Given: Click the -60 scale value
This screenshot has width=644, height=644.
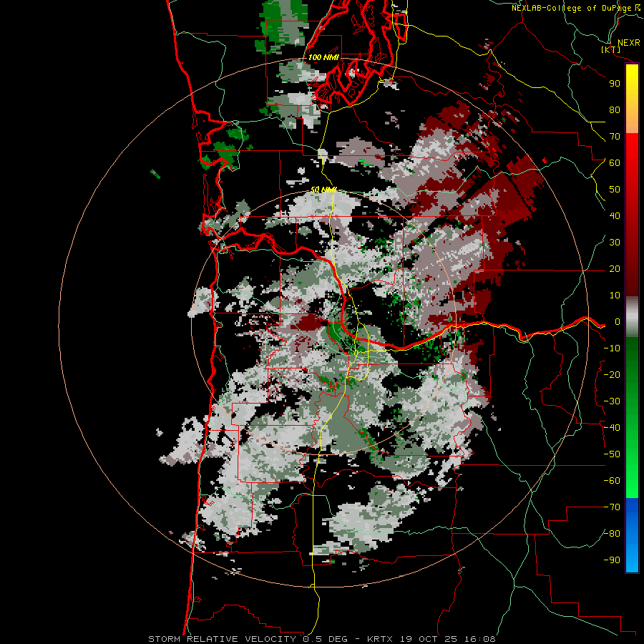Looking at the screenshot, I should [x=612, y=481].
